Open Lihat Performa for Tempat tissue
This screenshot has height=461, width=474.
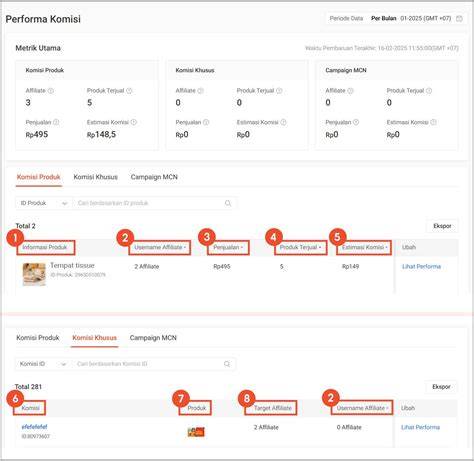click(x=421, y=267)
